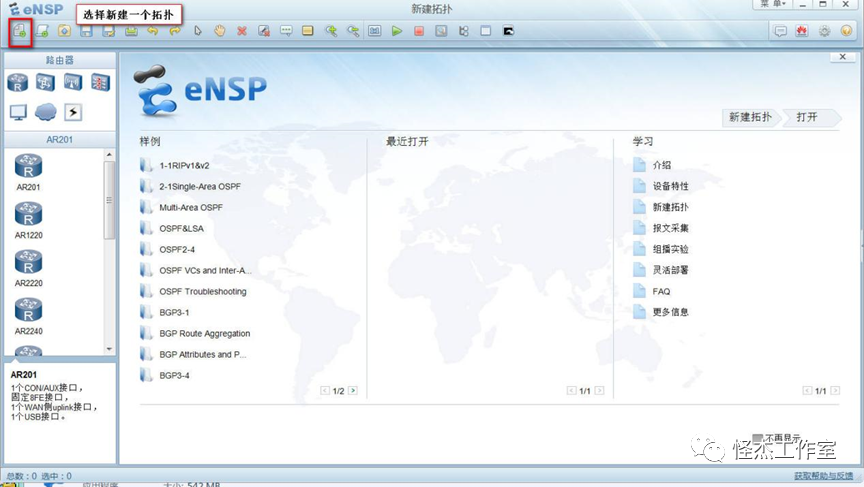Click the delete all connections icon

click(264, 31)
